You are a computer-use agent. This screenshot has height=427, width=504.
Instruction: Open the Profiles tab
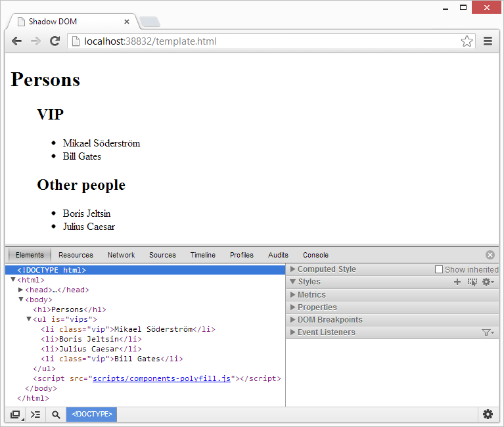(x=242, y=255)
